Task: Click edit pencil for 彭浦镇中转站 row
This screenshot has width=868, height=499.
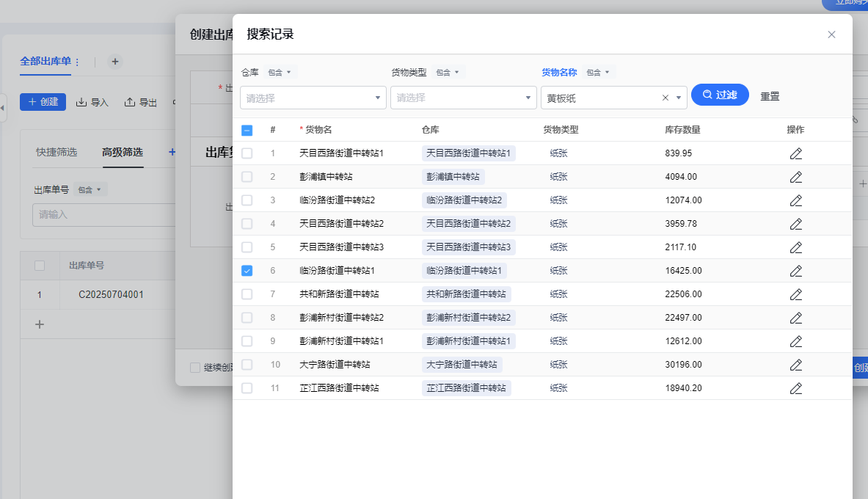Action: pos(795,177)
